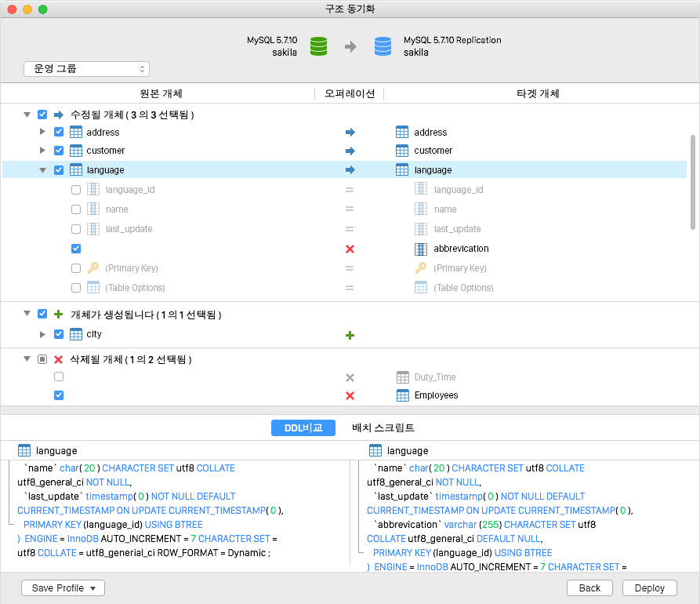700x604 pixels.
Task: Open the Save Profile dropdown button
Action: click(63, 588)
